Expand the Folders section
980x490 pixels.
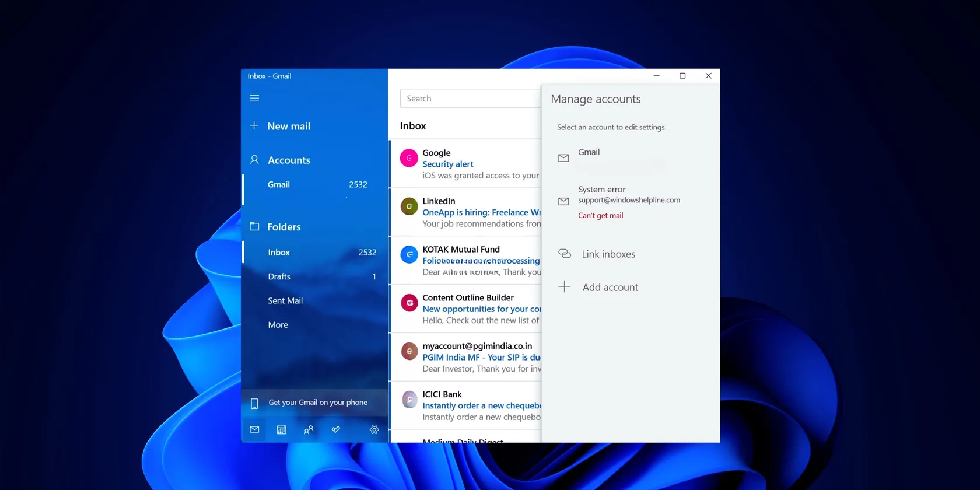click(283, 227)
